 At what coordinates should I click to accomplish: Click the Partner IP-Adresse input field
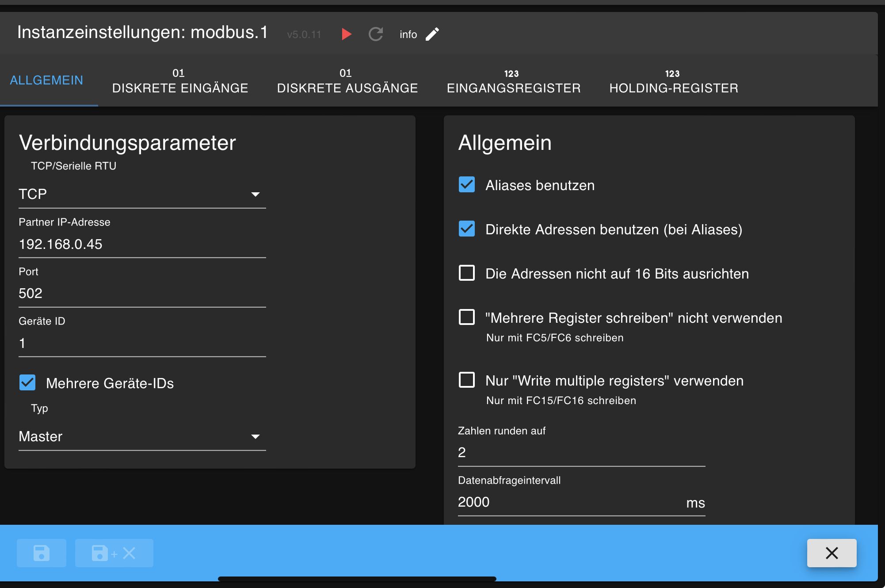tap(142, 244)
